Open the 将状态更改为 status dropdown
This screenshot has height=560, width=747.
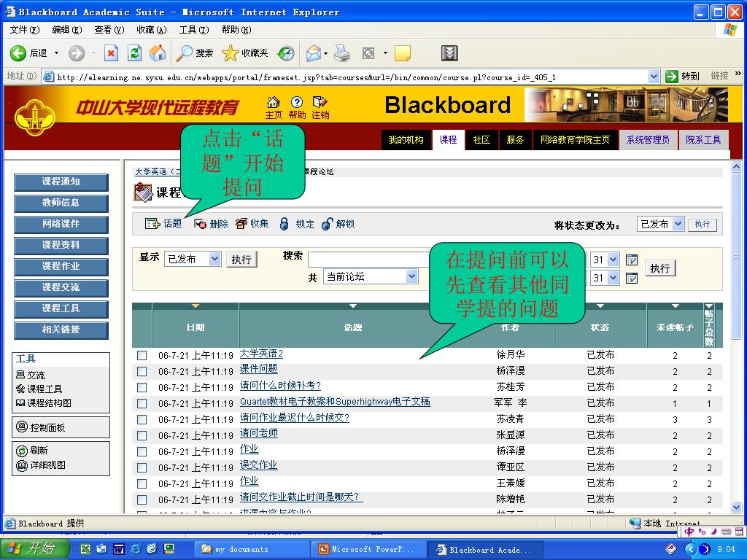click(x=660, y=224)
